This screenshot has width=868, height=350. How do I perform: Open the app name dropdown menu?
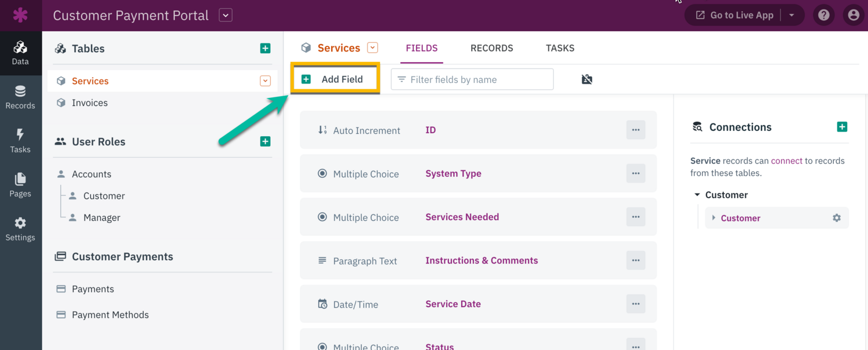click(226, 16)
